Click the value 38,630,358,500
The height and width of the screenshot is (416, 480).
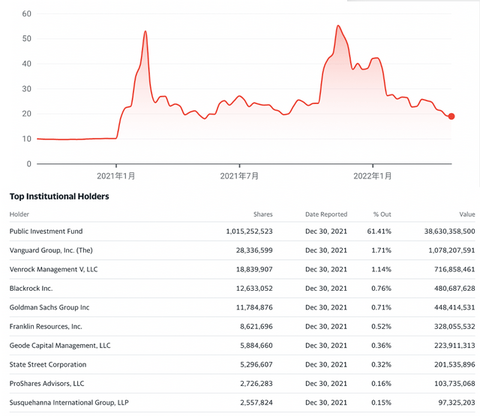(450, 231)
